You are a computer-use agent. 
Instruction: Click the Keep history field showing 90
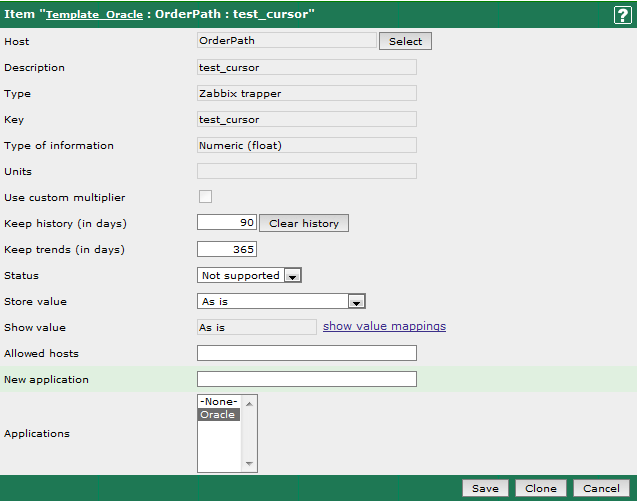click(x=227, y=223)
